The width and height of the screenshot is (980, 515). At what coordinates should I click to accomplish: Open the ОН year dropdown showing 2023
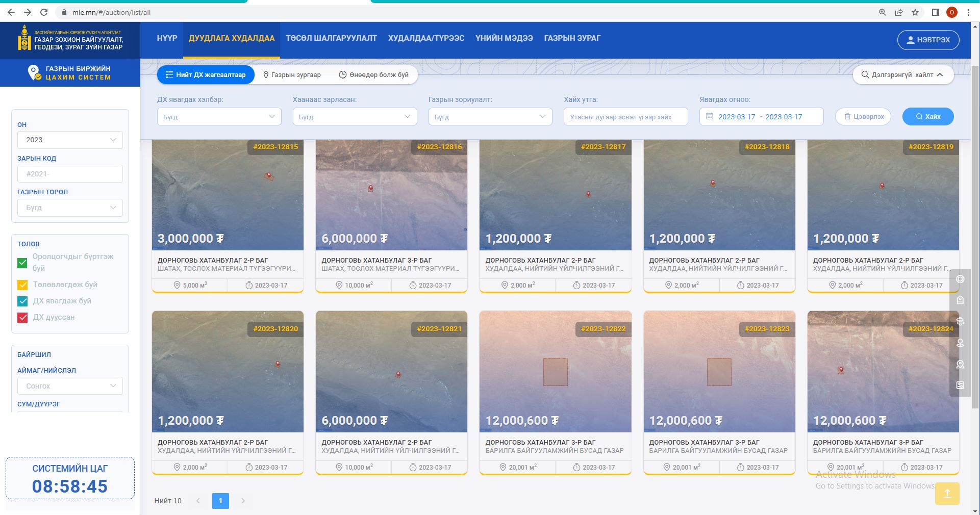coord(70,140)
